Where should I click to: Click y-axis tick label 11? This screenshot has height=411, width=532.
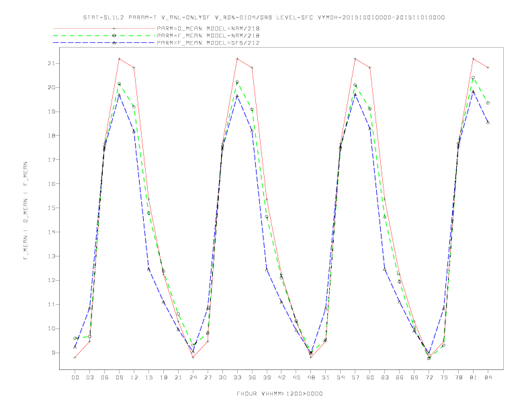(52, 304)
